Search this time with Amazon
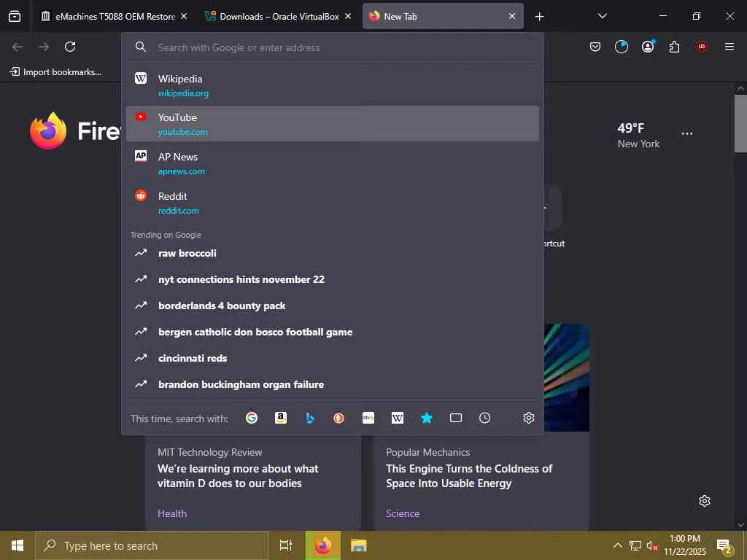The height and width of the screenshot is (560, 747). [281, 418]
